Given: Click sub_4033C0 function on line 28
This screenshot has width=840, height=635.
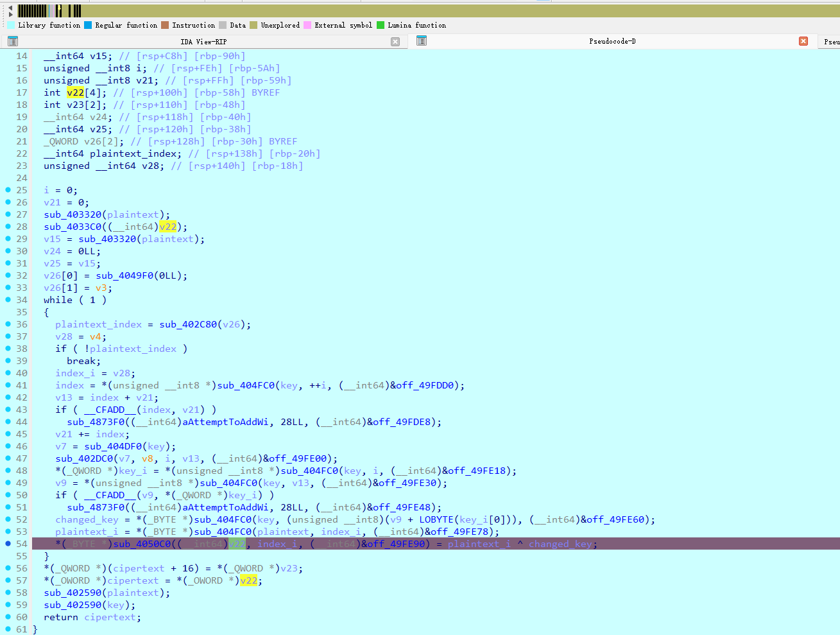Looking at the screenshot, I should click(73, 227).
